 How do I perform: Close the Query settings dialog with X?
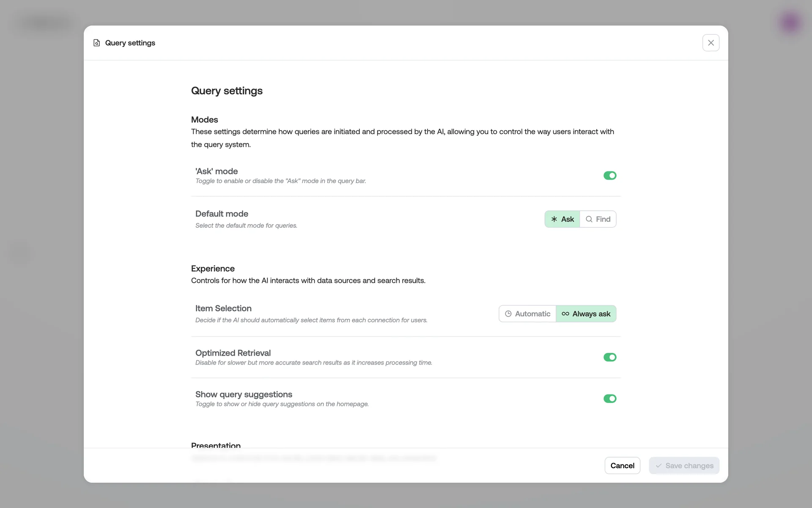(710, 43)
